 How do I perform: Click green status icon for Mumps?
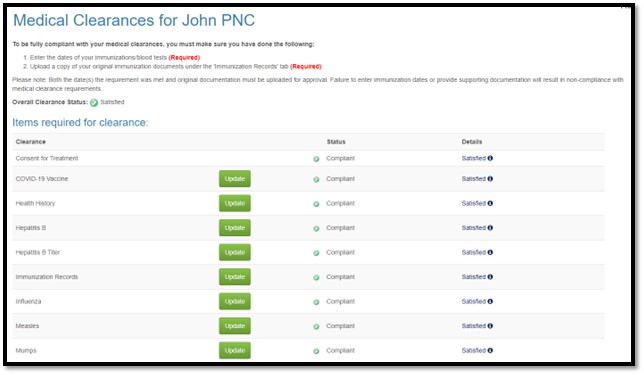[x=316, y=351]
